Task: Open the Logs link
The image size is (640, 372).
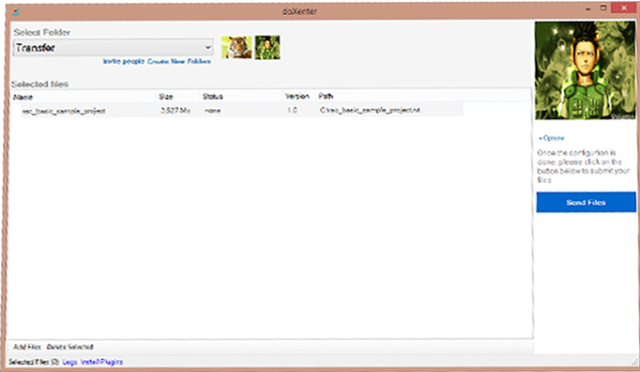Action: pos(69,362)
